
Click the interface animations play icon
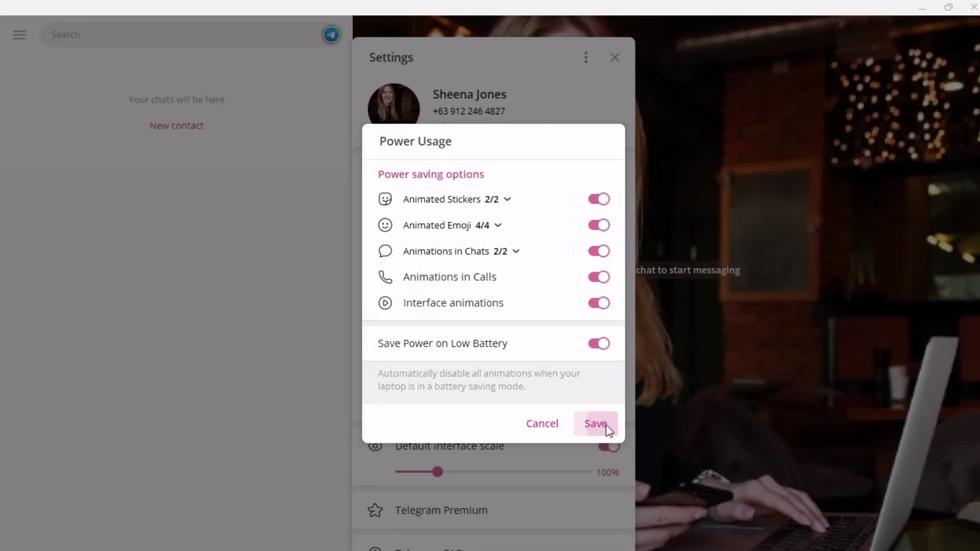click(x=385, y=303)
